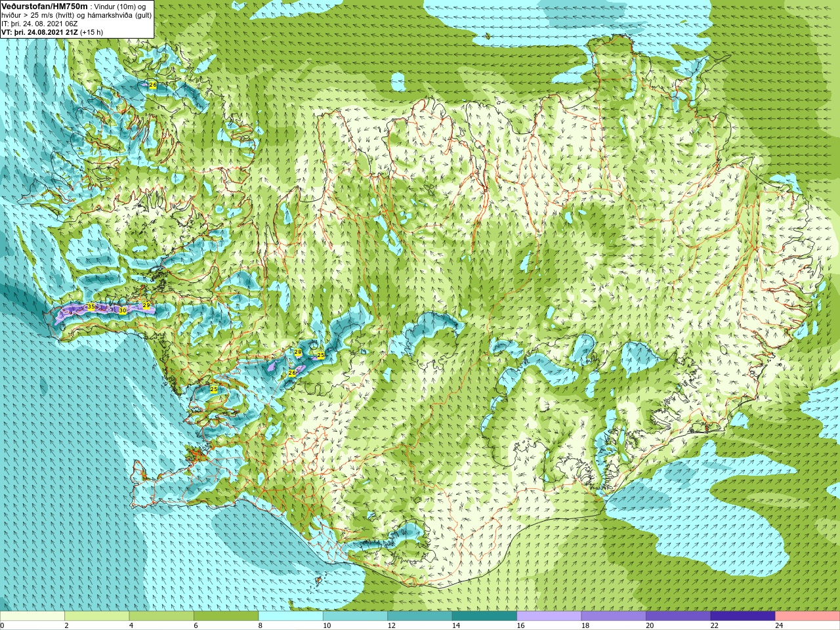Click the '(+15 h)' forecast offset text
The height and width of the screenshot is (630, 840).
tap(92, 31)
